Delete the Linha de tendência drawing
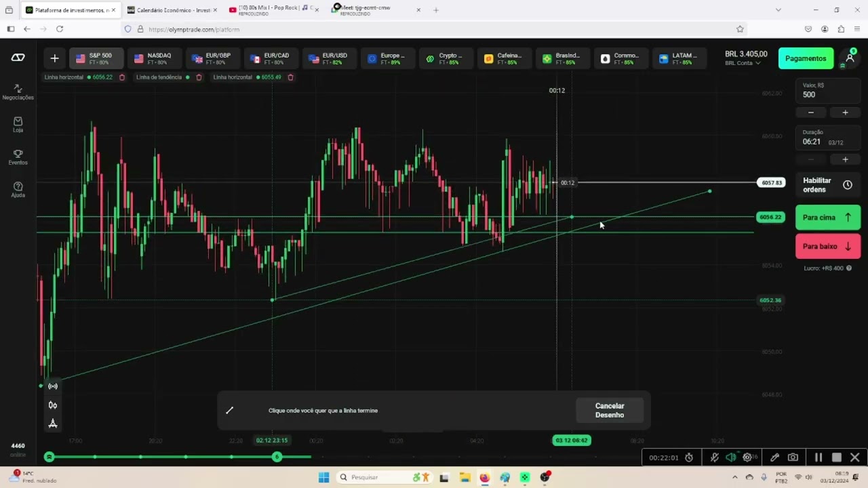 click(x=199, y=77)
